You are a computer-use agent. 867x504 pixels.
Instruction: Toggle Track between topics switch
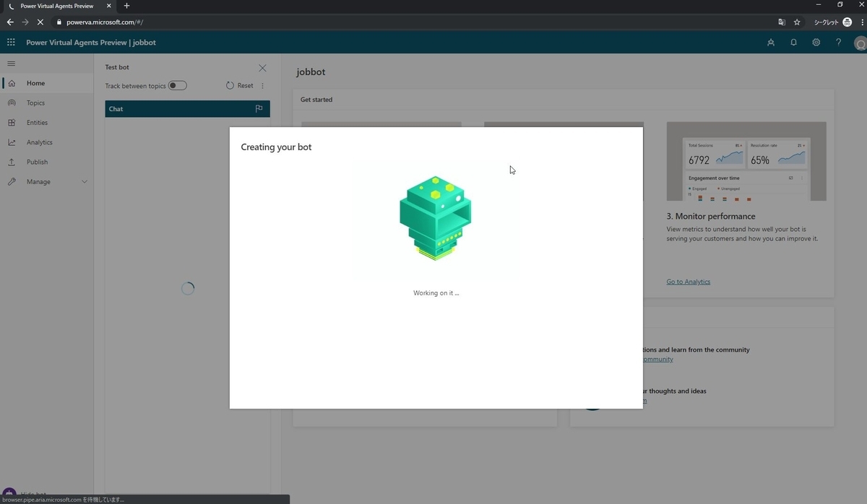coord(178,86)
